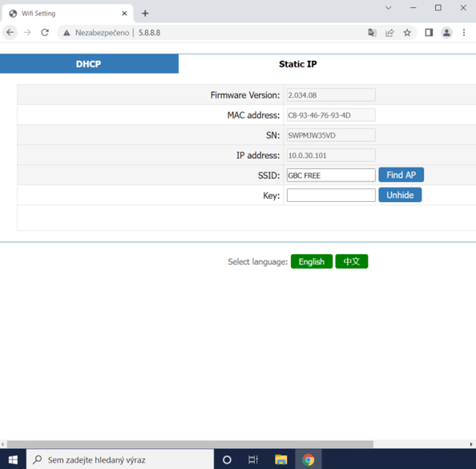Screen dimensions: 476x469
Task: Click the horizontal scrollbar thumb
Action: tap(190, 444)
